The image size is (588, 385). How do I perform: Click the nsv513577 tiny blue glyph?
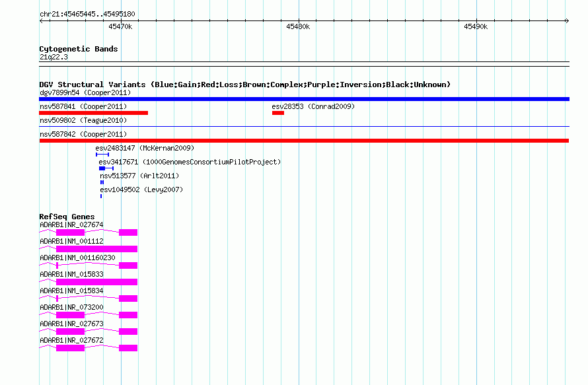click(x=102, y=182)
